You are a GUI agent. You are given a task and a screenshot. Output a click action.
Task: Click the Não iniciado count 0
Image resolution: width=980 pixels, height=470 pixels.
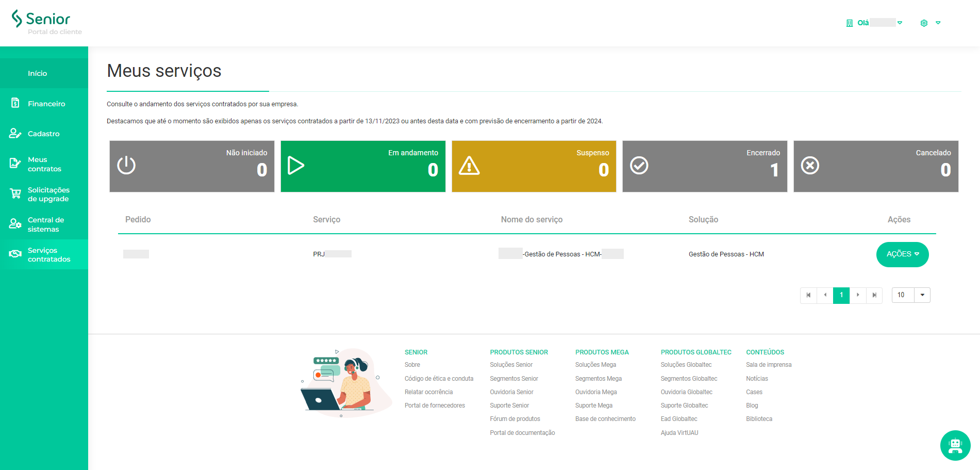tap(262, 170)
